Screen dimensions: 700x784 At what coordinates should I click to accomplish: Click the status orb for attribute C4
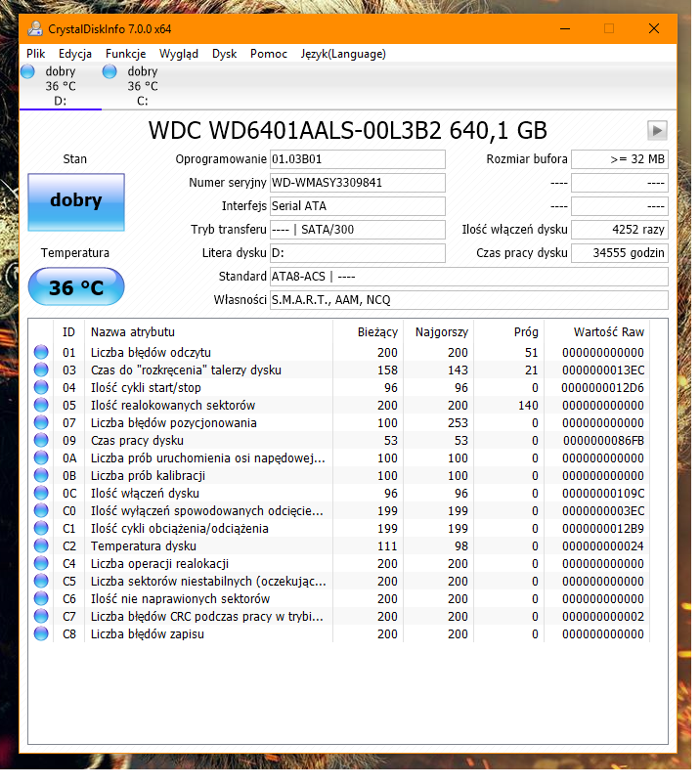click(x=41, y=563)
